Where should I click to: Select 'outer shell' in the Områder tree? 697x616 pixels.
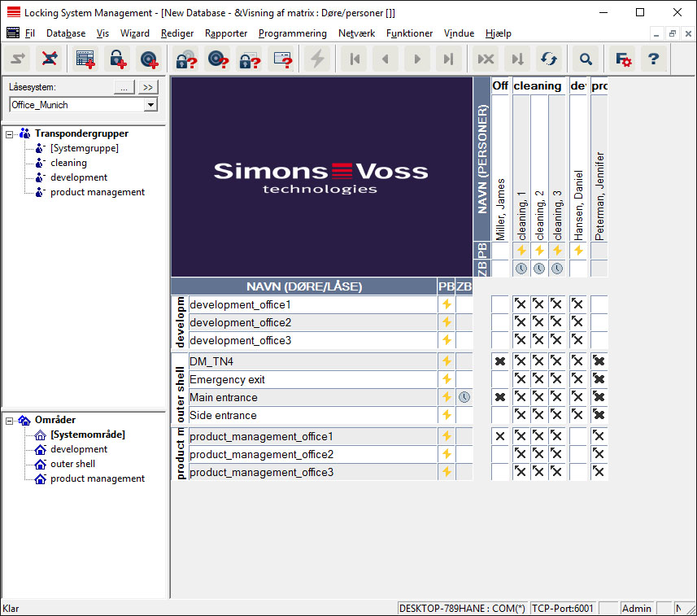(72, 464)
